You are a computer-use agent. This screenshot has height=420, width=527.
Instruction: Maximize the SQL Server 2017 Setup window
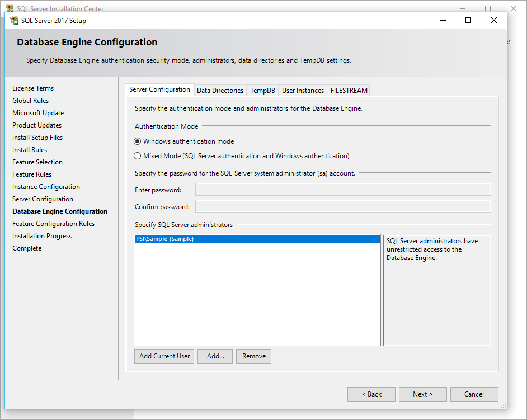[x=468, y=21]
